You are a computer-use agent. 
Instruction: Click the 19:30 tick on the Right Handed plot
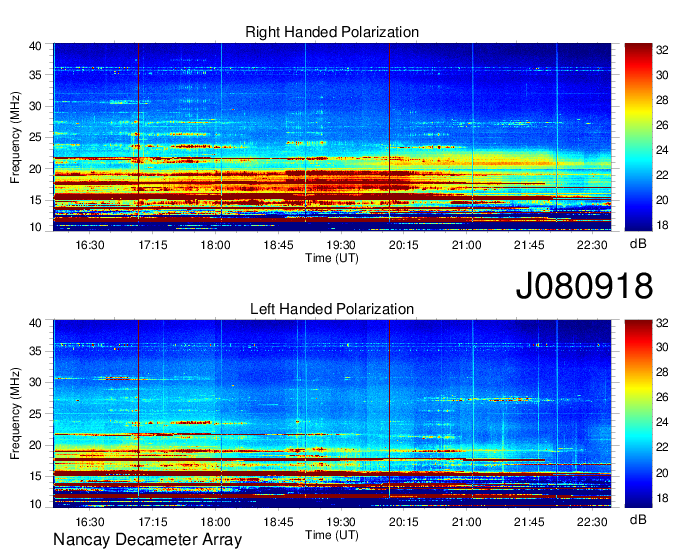click(341, 245)
